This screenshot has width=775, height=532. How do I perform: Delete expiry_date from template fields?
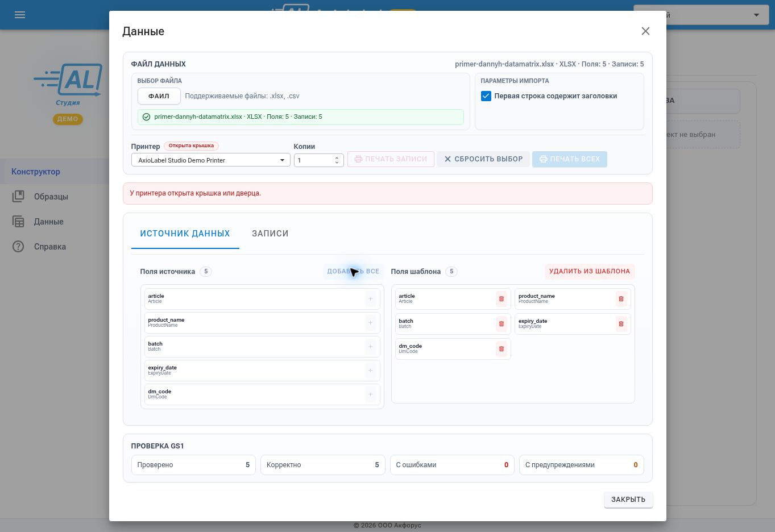click(621, 324)
